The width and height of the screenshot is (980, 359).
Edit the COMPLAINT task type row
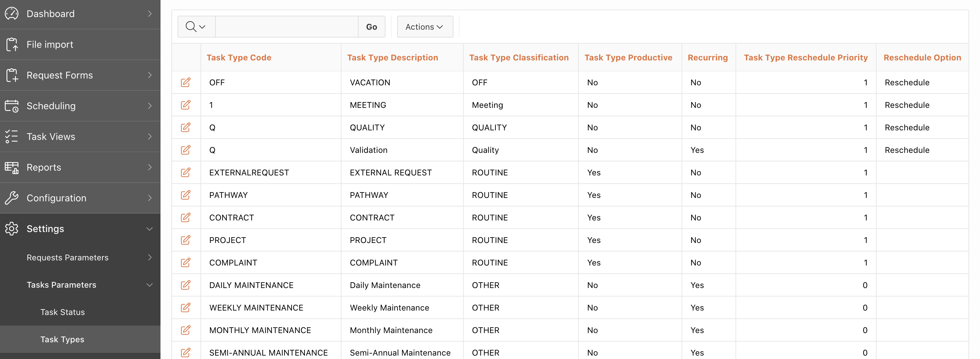tap(186, 262)
